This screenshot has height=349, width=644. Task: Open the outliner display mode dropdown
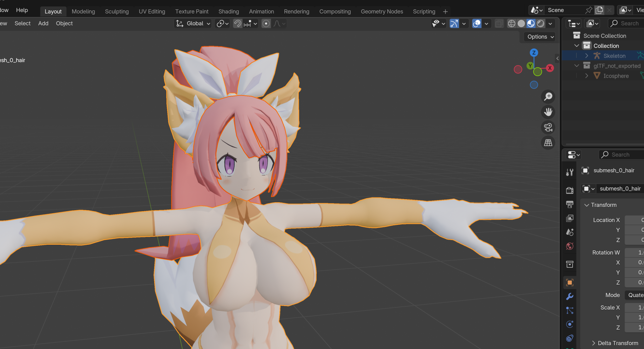(x=573, y=23)
